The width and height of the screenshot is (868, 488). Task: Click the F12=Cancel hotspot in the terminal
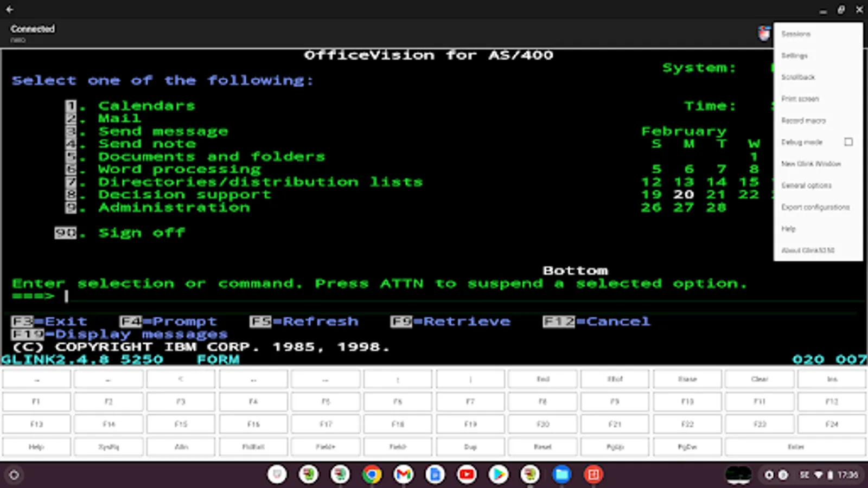pos(597,322)
